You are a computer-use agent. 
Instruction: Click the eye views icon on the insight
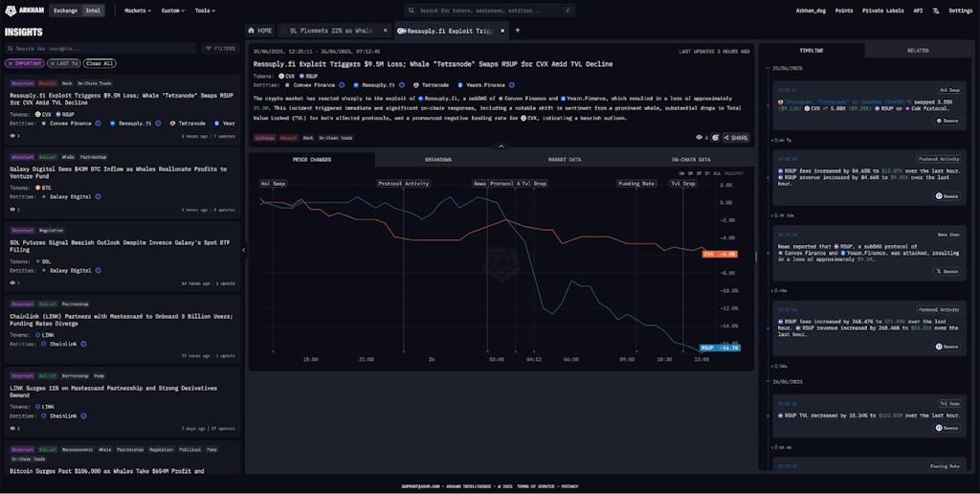tap(700, 138)
